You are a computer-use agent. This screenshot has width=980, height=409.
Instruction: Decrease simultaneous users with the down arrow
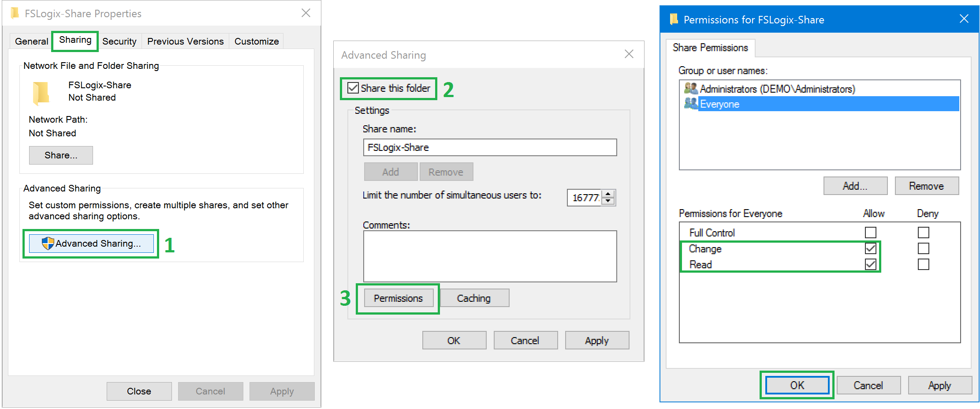pos(608,201)
